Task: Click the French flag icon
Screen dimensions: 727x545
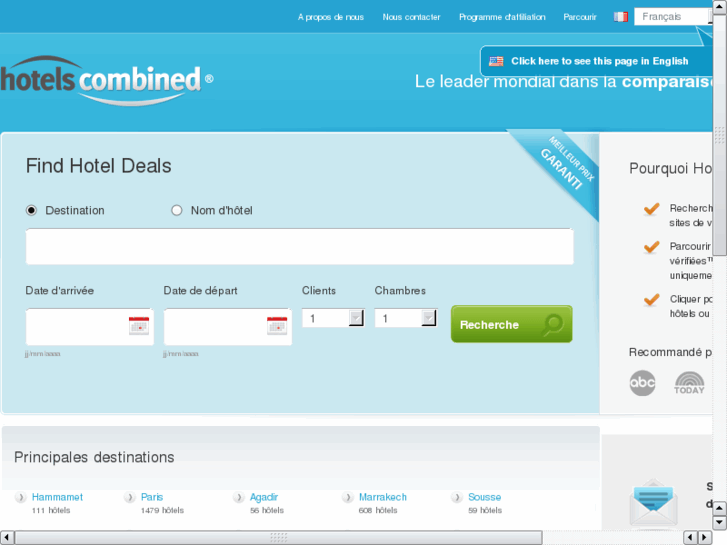Action: click(x=621, y=17)
